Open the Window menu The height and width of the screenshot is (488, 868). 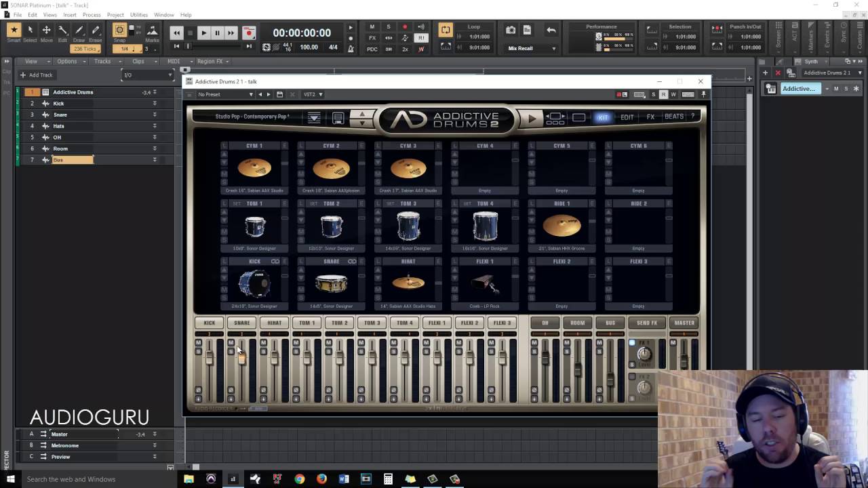(x=163, y=14)
